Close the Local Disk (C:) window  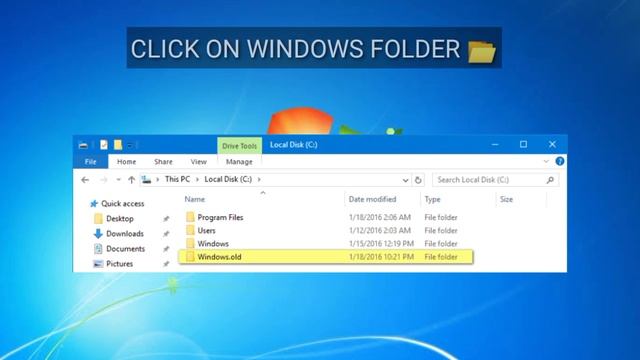click(552, 144)
